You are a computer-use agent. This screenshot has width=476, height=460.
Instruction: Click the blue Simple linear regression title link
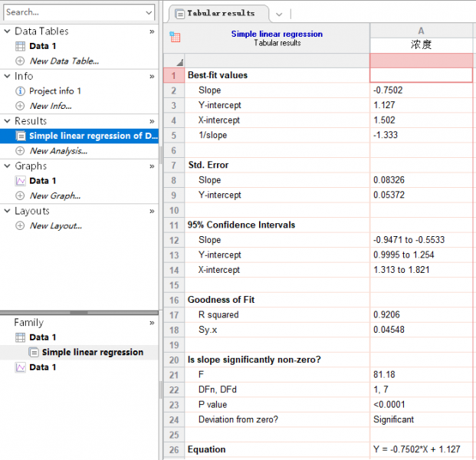pos(277,34)
